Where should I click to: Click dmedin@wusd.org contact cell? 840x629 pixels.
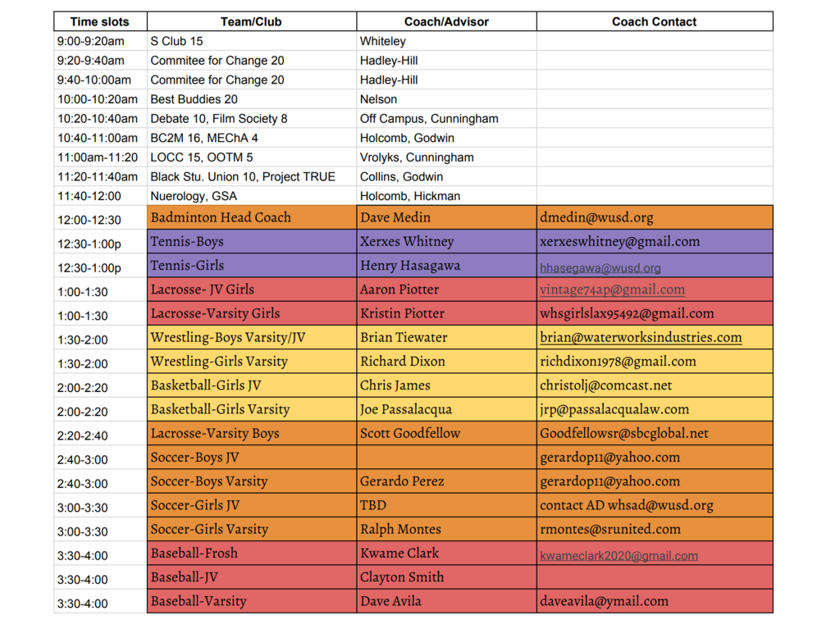point(655,217)
